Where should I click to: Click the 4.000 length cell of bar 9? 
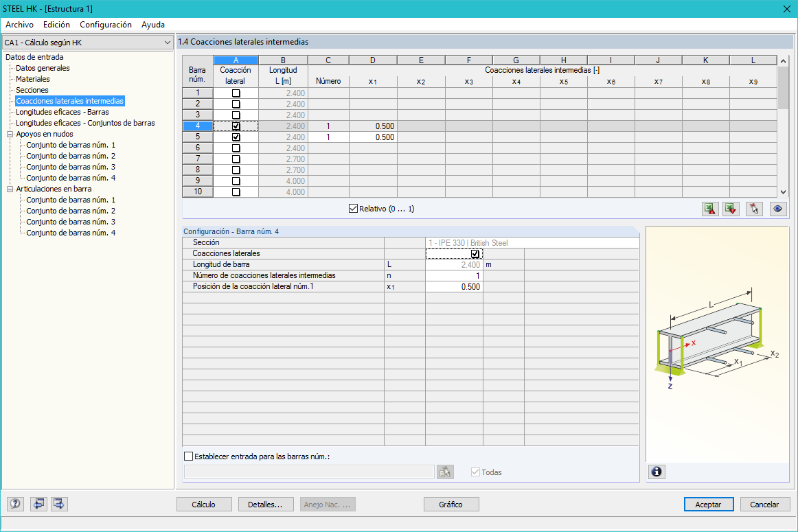coord(284,181)
